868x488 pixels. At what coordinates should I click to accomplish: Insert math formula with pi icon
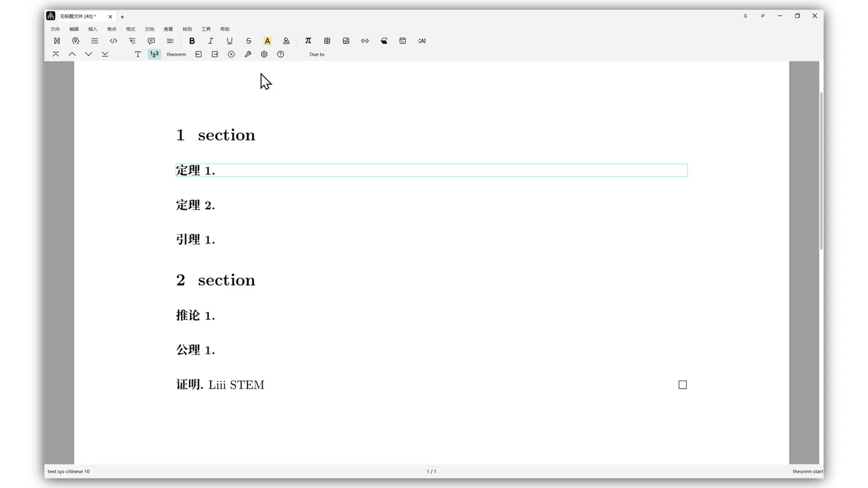[x=308, y=41]
